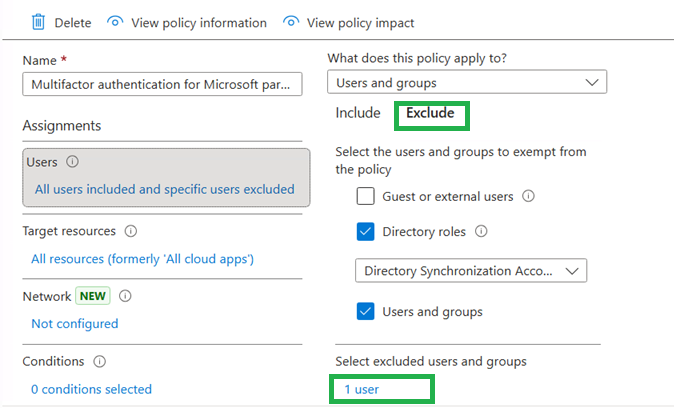Open the info icon beside Directory roles

pyautogui.click(x=481, y=231)
